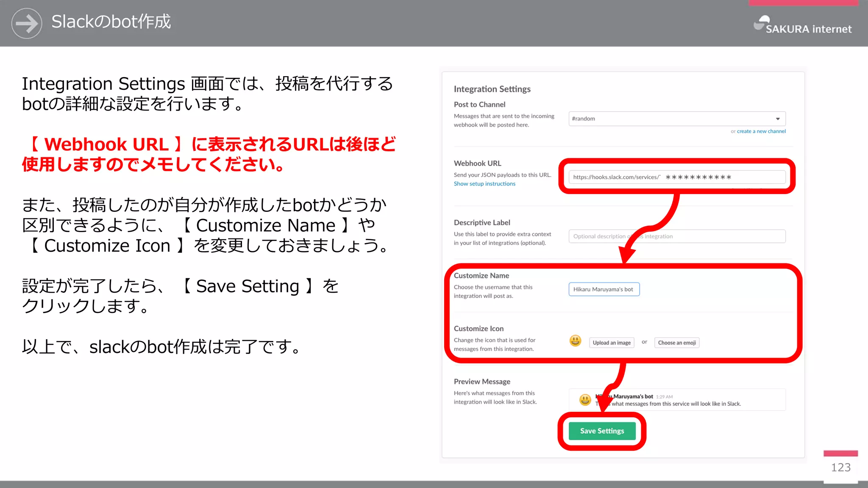Click the Save Settings button
The height and width of the screenshot is (488, 868).
point(602,431)
